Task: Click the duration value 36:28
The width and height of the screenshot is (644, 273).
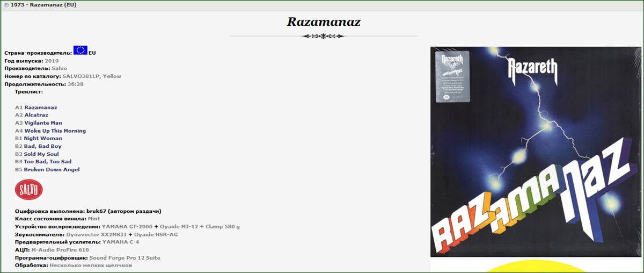Action: [76, 84]
